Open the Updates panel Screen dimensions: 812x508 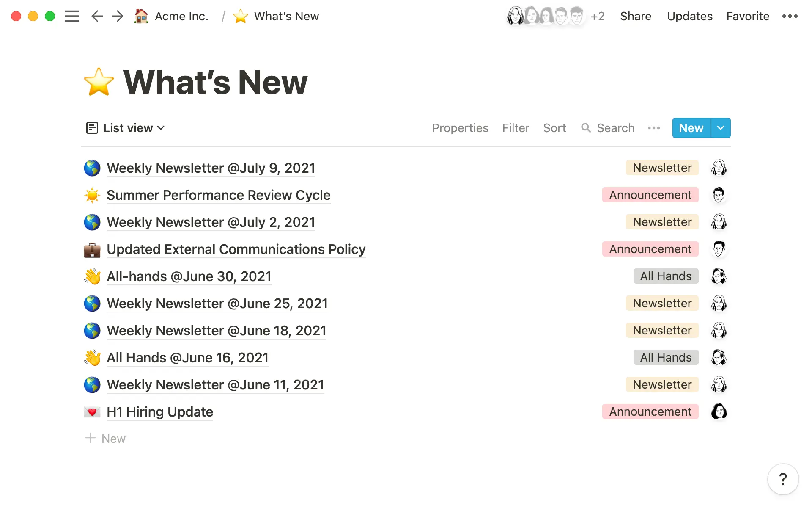point(689,16)
